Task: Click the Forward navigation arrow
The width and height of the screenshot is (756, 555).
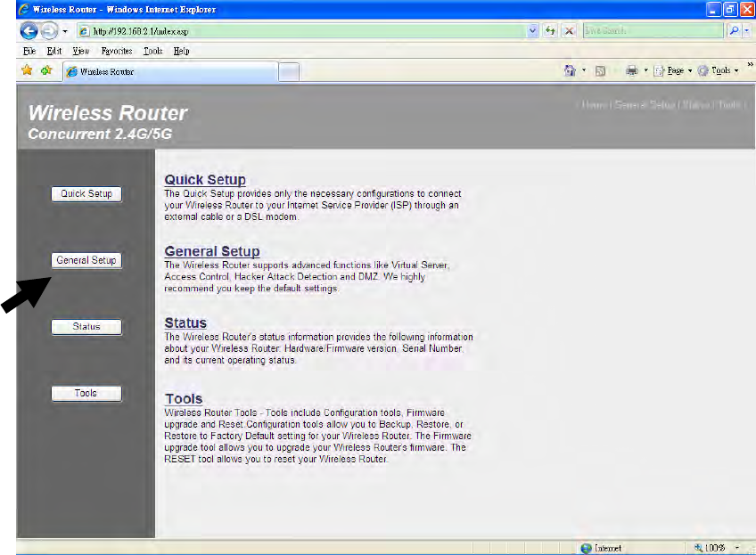Action: tap(49, 31)
